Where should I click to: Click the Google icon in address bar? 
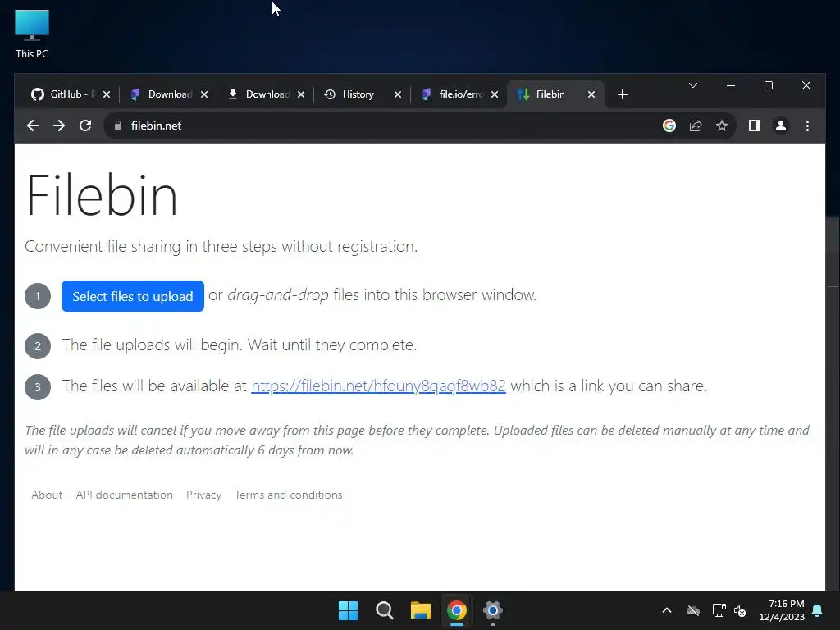(x=669, y=126)
